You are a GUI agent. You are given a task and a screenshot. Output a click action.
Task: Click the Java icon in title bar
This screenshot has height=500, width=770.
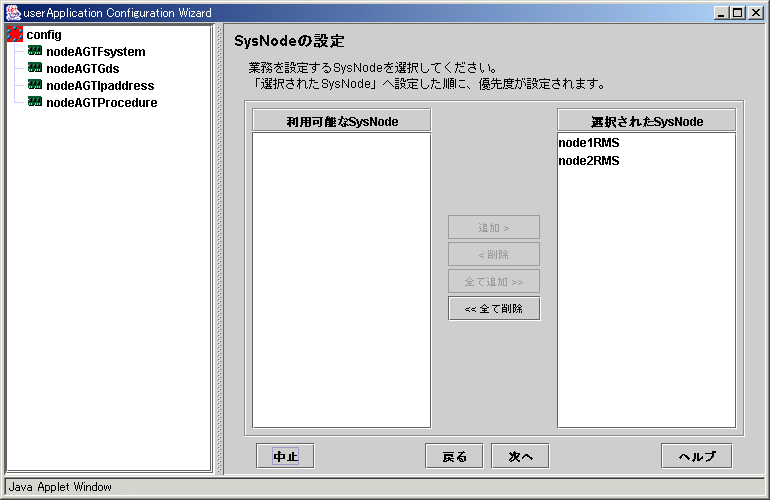click(11, 12)
